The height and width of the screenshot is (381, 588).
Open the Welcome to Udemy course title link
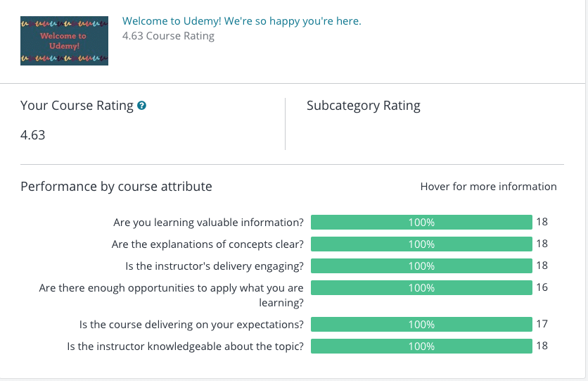click(241, 21)
